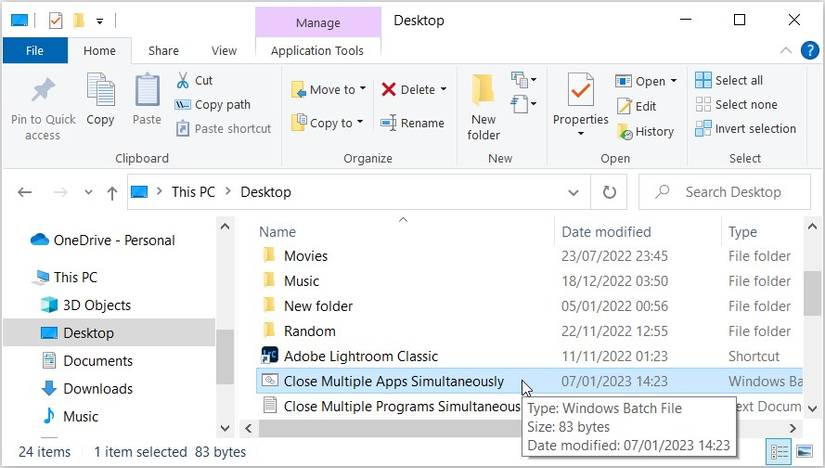Click the Help question mark icon
This screenshot has height=468, width=825.
pos(809,51)
